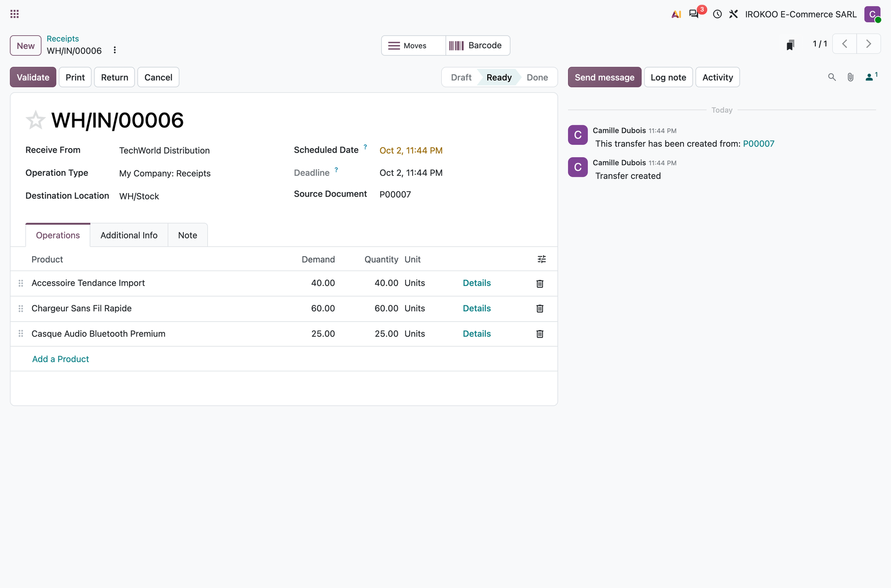891x588 pixels.
Task: Click drag handle of Casque Audio Bluetooth row
Action: coord(21,334)
